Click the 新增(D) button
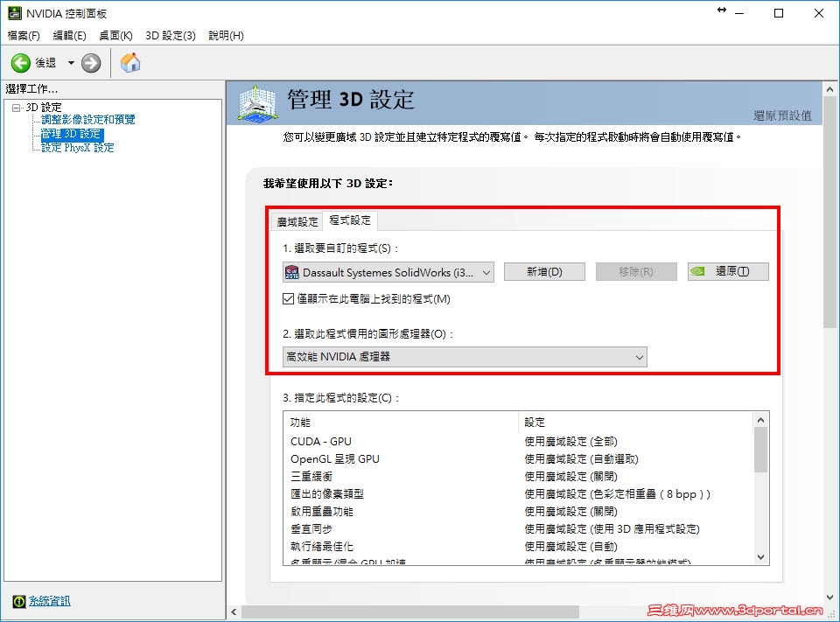The image size is (840, 622). tap(544, 271)
